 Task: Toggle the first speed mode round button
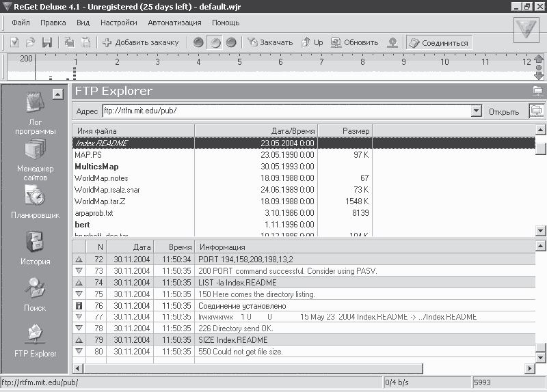[x=198, y=42]
